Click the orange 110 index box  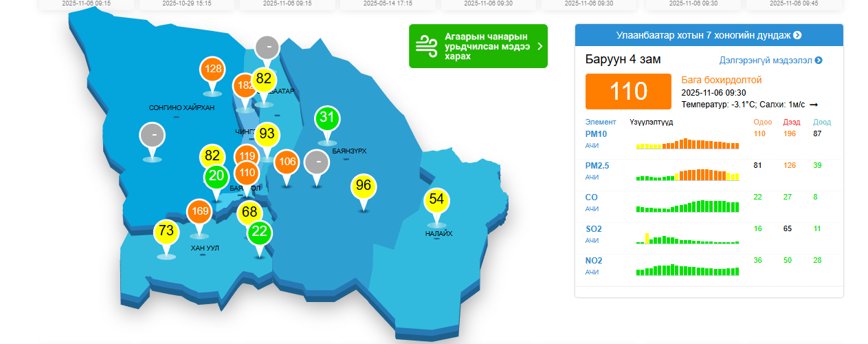(x=627, y=91)
